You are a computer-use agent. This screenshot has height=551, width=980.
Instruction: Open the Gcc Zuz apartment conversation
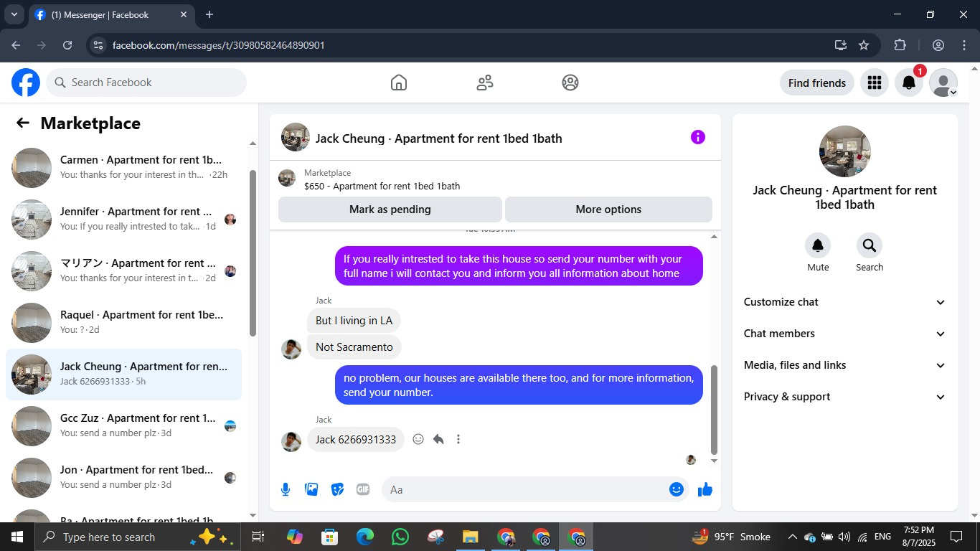(123, 426)
